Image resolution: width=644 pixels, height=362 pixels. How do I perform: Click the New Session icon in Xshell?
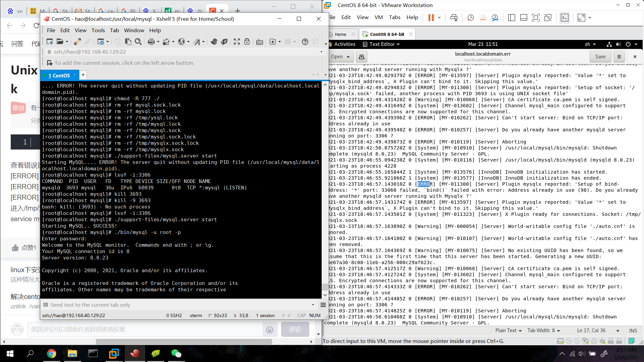pos(50,42)
